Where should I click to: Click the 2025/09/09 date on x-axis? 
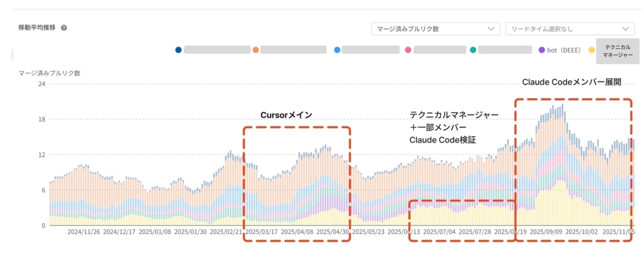point(544,231)
